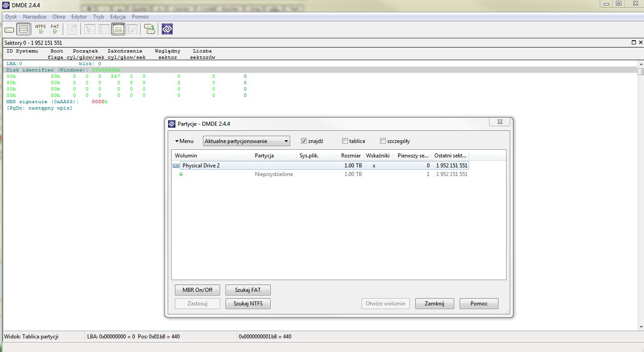Sort by the Wolumin column header
Screen dimensions: 644x352
[212, 156]
